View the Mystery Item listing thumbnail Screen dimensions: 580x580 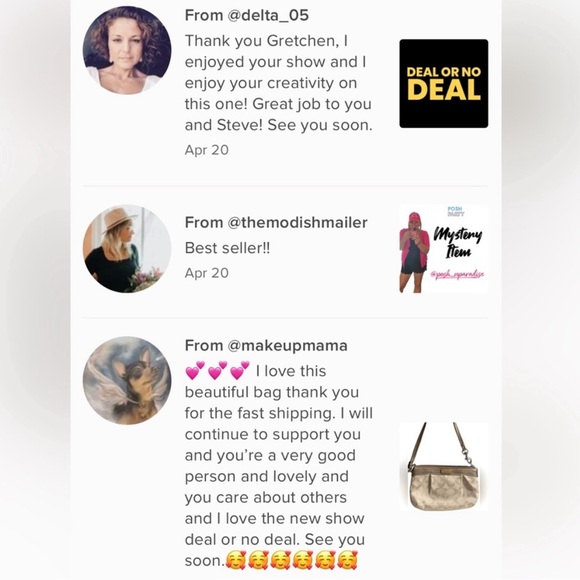click(x=444, y=249)
